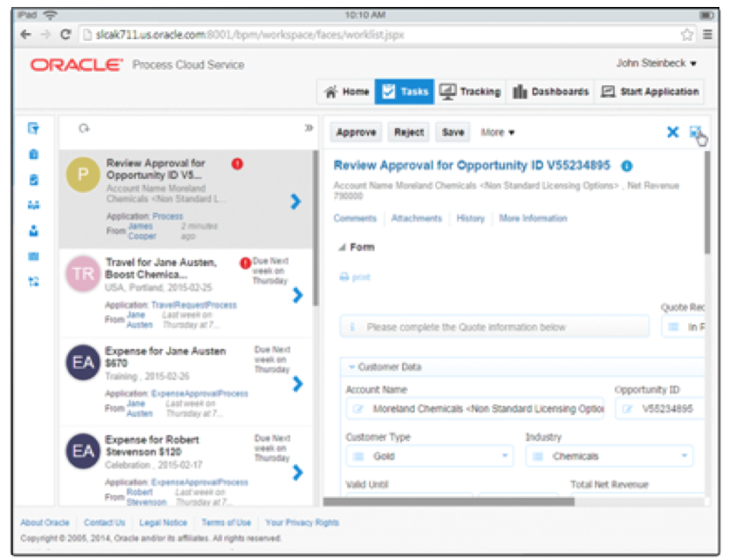
Task: Open the Legal Notice footer link
Action: coord(163,522)
